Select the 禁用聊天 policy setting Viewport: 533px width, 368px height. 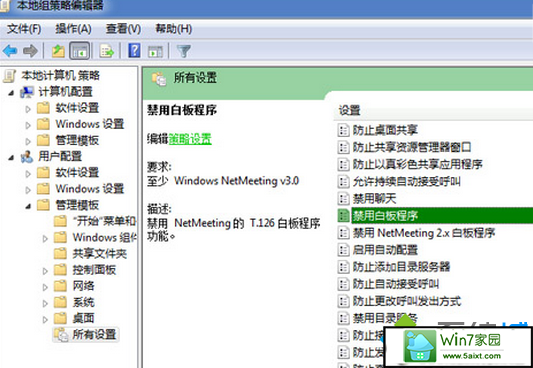coord(374,198)
